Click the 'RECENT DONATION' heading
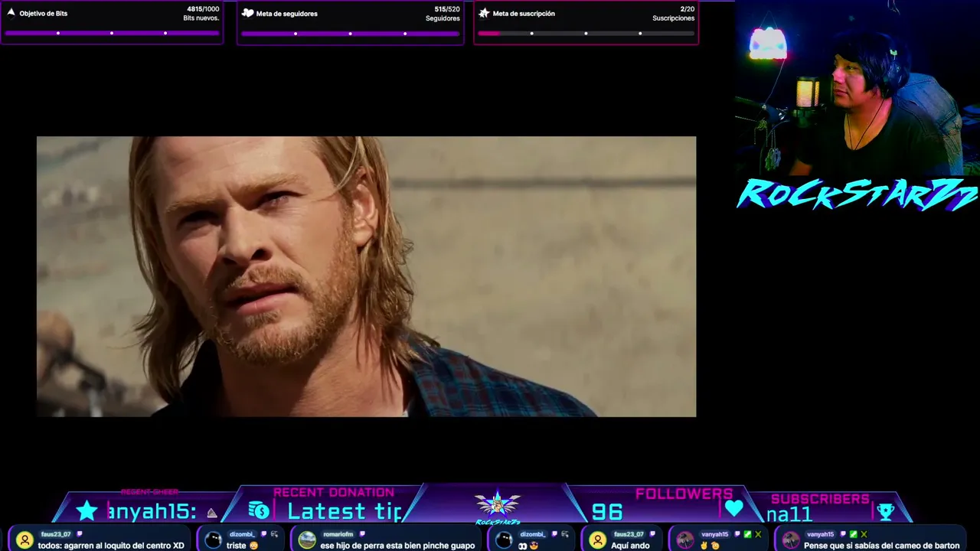Image resolution: width=980 pixels, height=551 pixels. click(334, 492)
